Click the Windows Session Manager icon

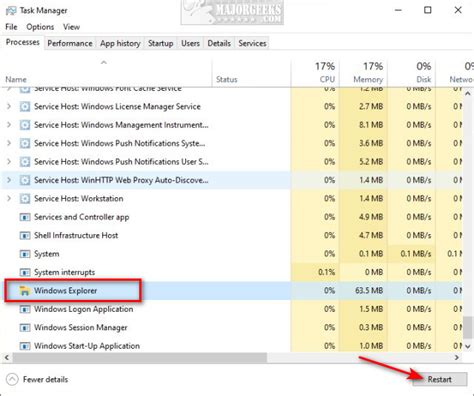tap(24, 328)
